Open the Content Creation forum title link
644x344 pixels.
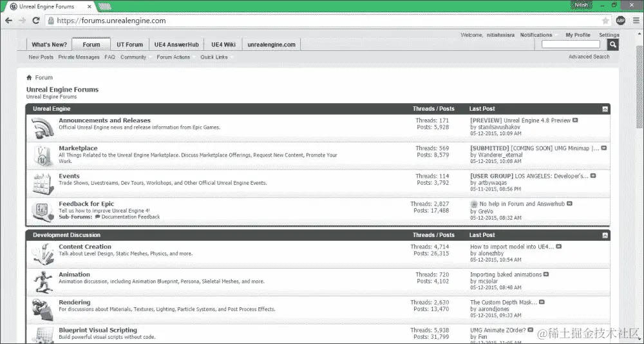point(85,247)
